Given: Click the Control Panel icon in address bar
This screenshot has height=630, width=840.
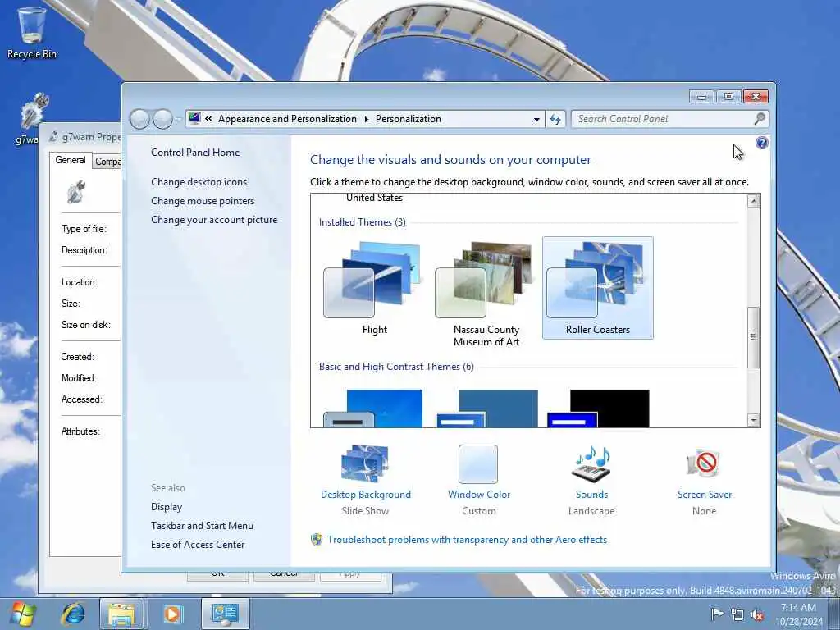Looking at the screenshot, I should [194, 118].
